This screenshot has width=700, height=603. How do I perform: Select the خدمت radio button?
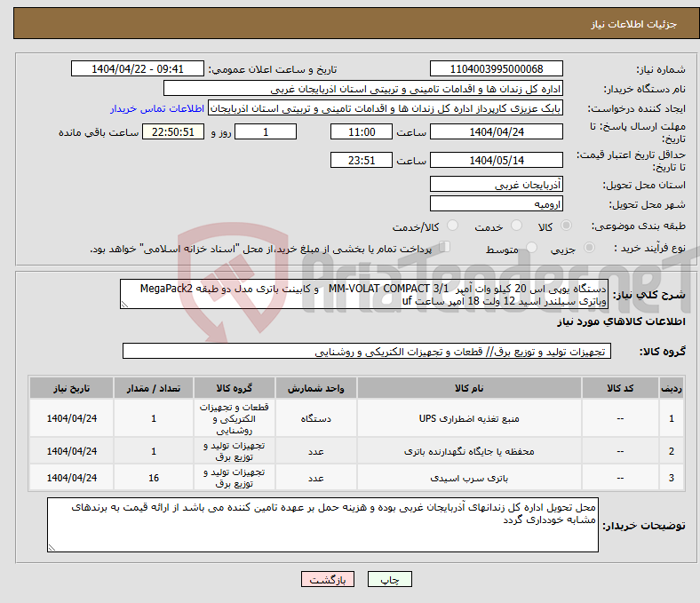[x=516, y=226]
